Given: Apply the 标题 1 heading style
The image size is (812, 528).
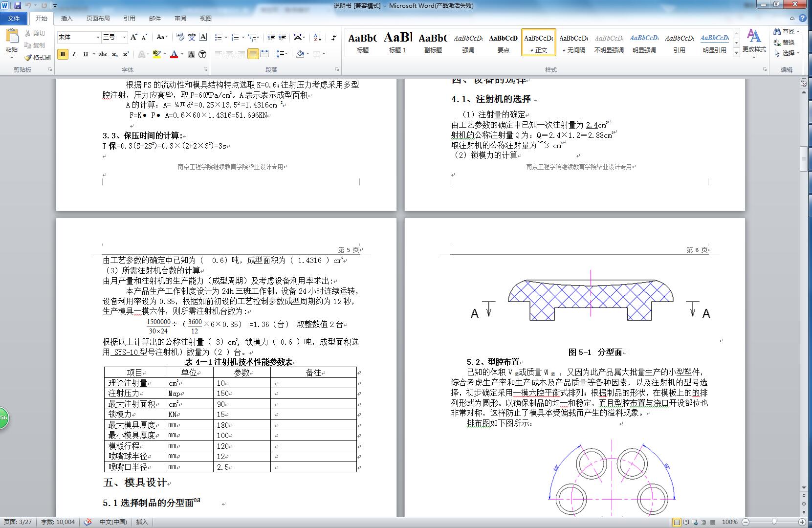Looking at the screenshot, I should (397, 42).
